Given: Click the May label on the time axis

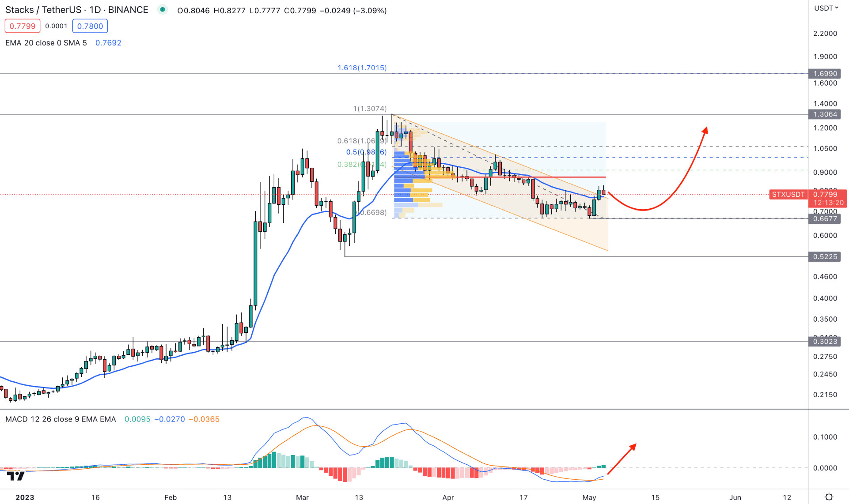Looking at the screenshot, I should click(589, 497).
